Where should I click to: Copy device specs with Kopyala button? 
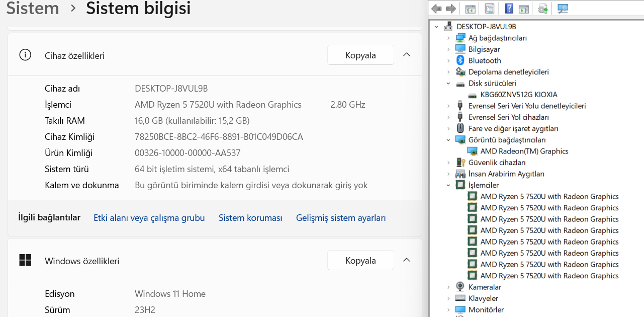(360, 55)
